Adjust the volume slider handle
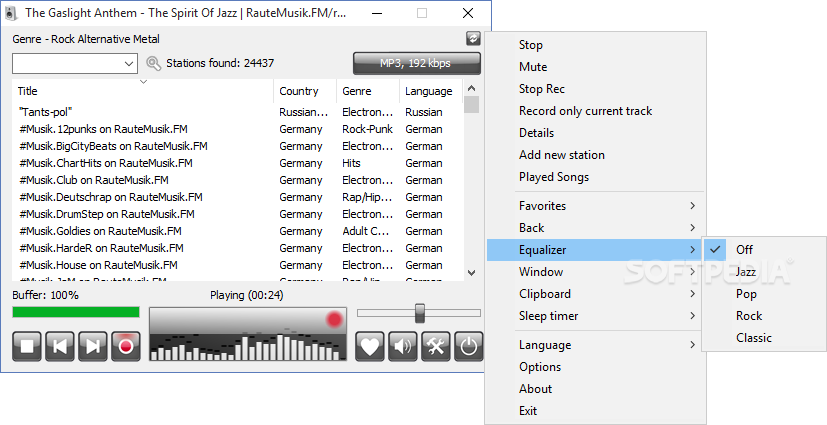The image size is (827, 425). [420, 313]
